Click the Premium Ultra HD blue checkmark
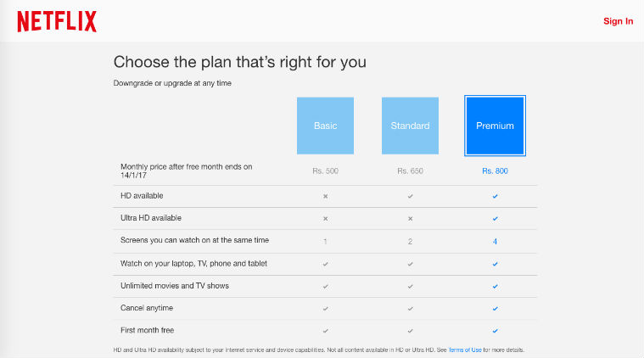Viewport: 644px width, 358px height. (x=495, y=218)
